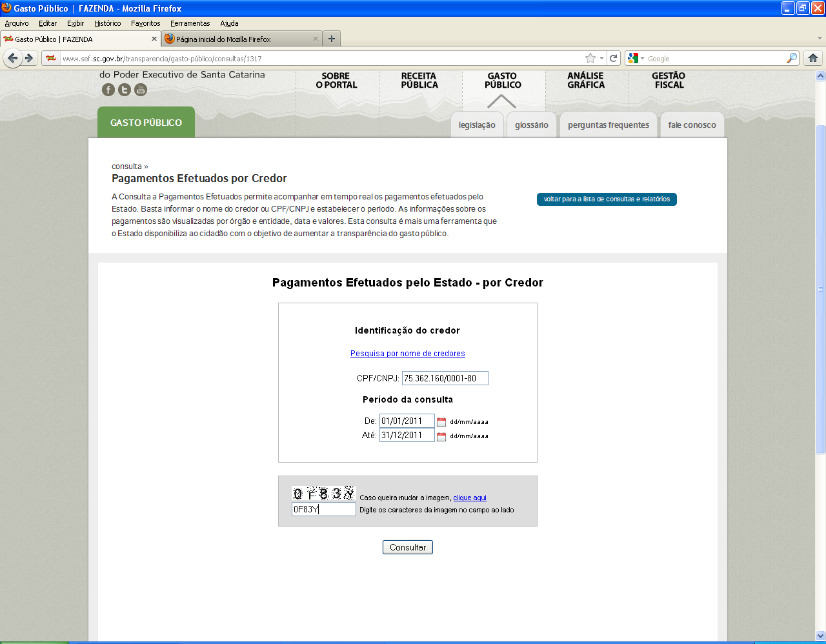Open the Editar menu
Viewport: 826px width, 644px height.
(x=48, y=23)
